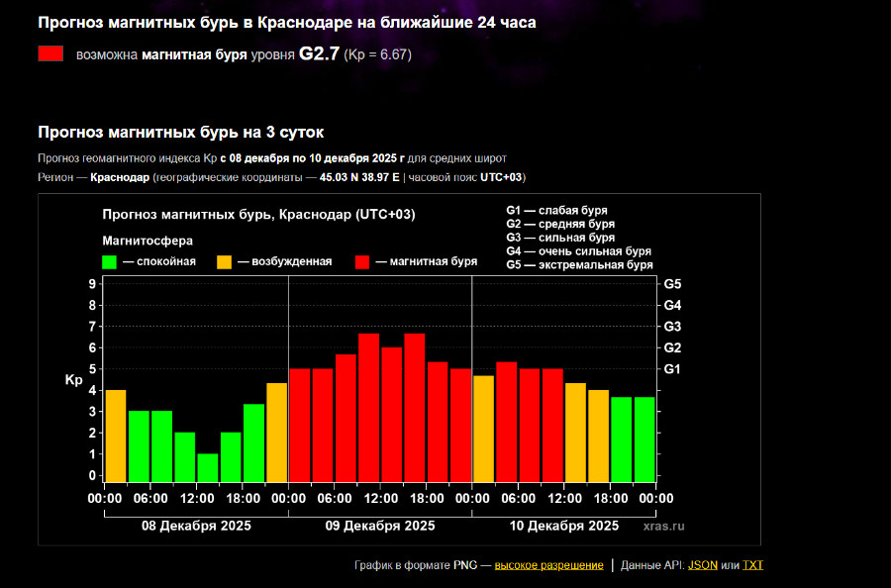Click the '09 Декабря 2025' date label

pyautogui.click(x=380, y=526)
